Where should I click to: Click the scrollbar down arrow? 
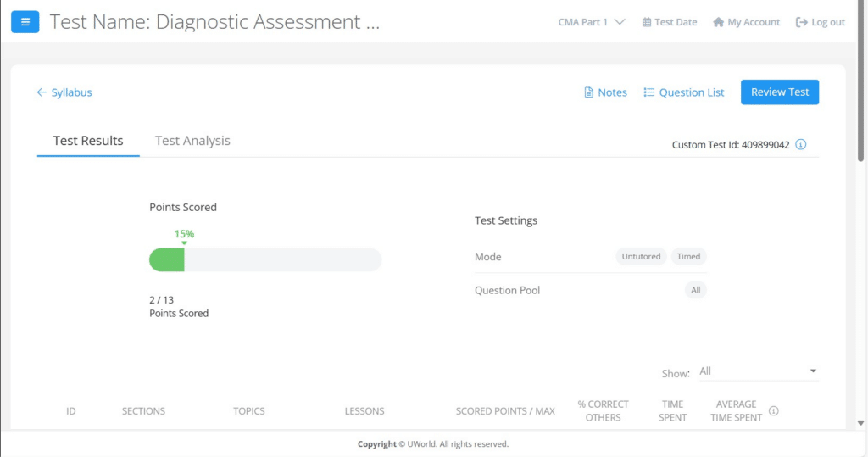click(860, 423)
